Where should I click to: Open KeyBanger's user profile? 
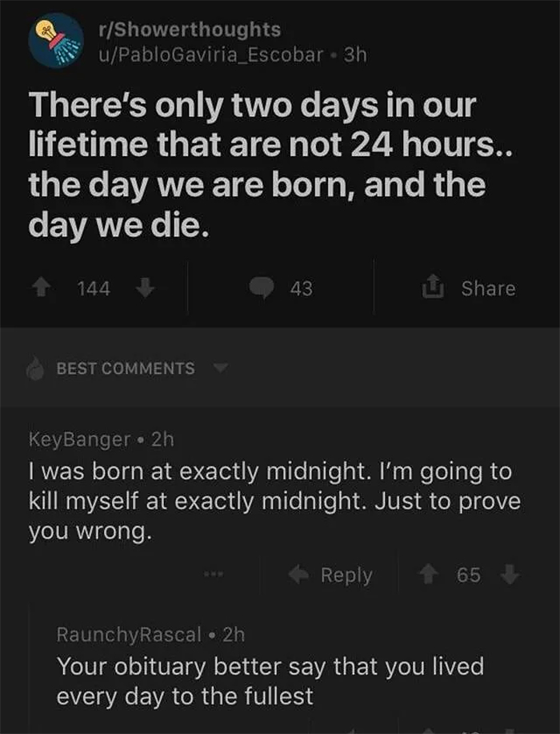(79, 439)
